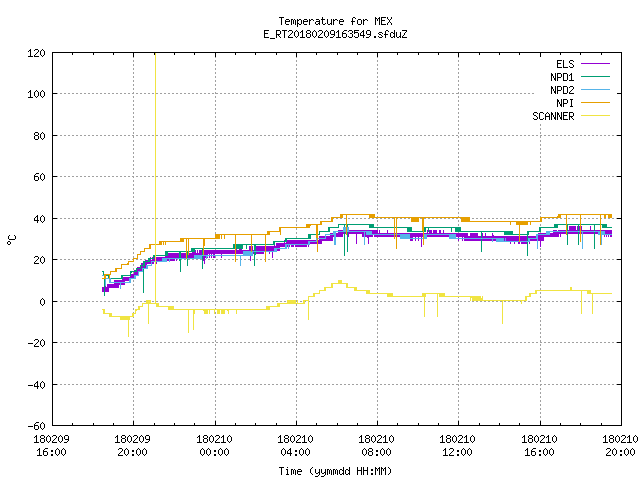Click the yellow SCANNER legend line sample

click(x=595, y=116)
